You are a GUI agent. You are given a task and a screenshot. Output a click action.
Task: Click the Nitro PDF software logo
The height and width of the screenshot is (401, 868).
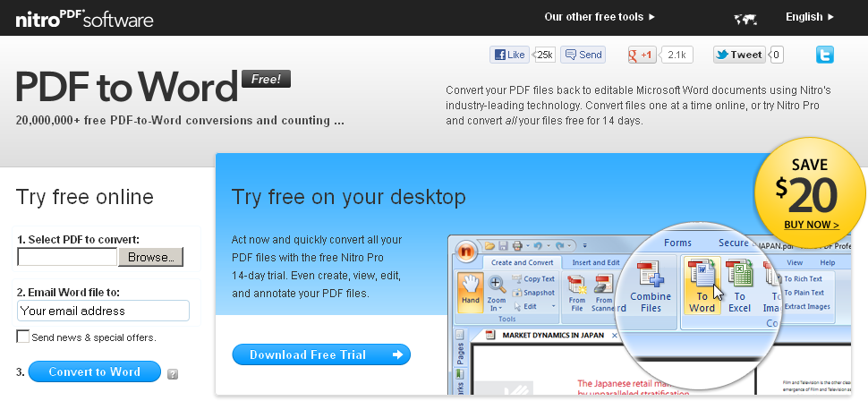click(84, 18)
